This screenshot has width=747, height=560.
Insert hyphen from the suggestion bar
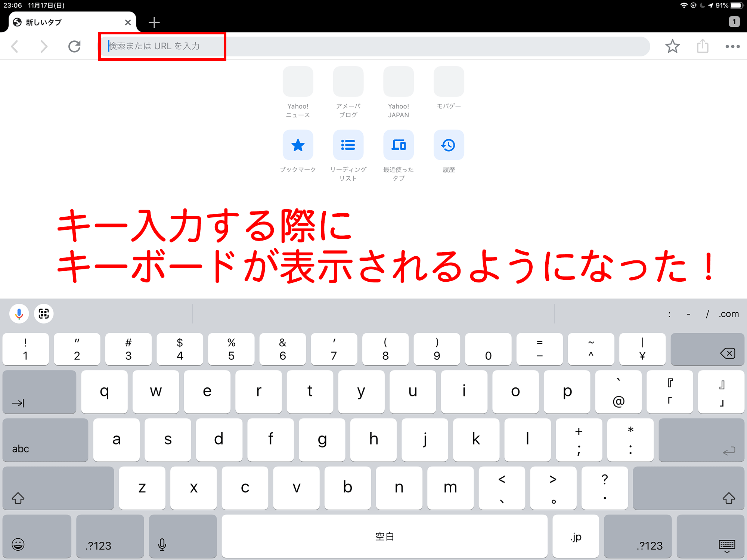[x=688, y=314]
